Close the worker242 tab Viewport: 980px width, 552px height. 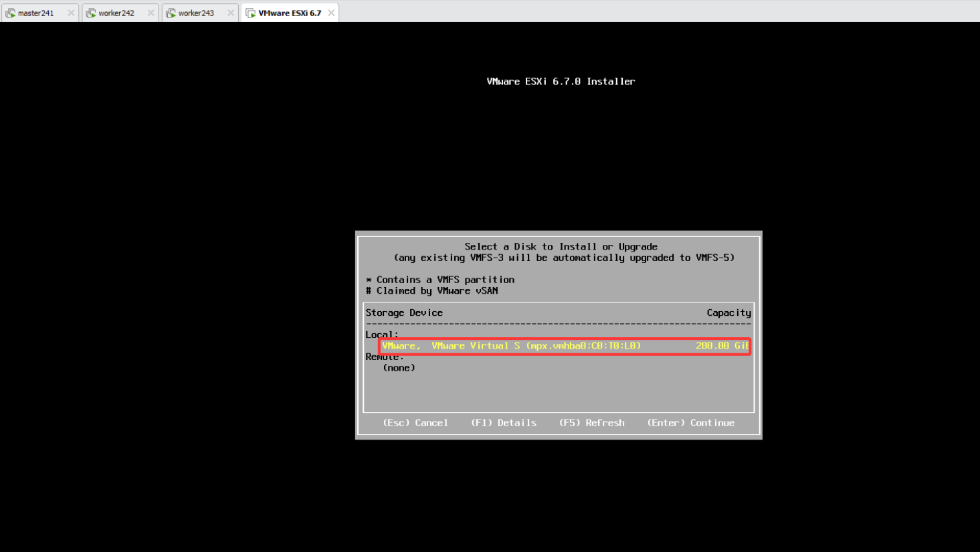(x=151, y=13)
